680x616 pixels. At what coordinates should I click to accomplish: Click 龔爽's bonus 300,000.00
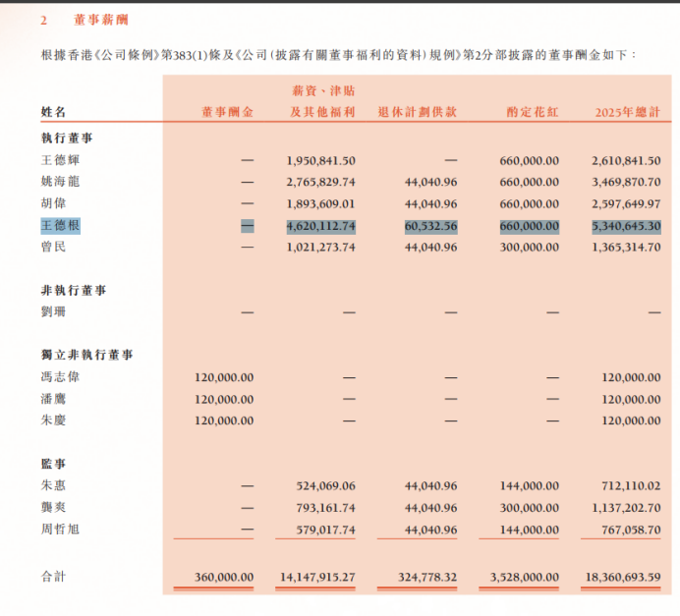[x=530, y=508]
